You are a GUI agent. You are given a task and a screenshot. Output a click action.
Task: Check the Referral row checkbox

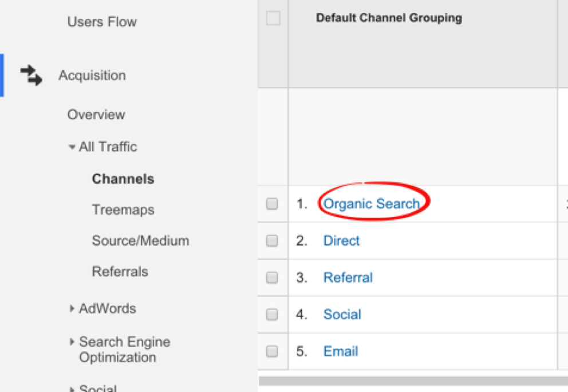[273, 277]
